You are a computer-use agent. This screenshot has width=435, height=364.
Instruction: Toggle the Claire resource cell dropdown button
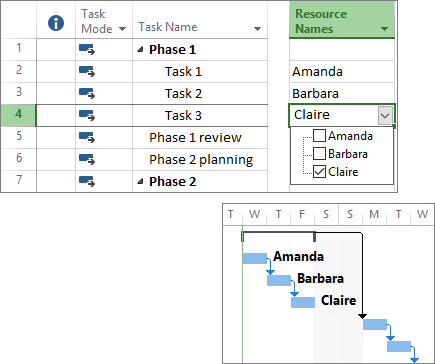coord(385,116)
